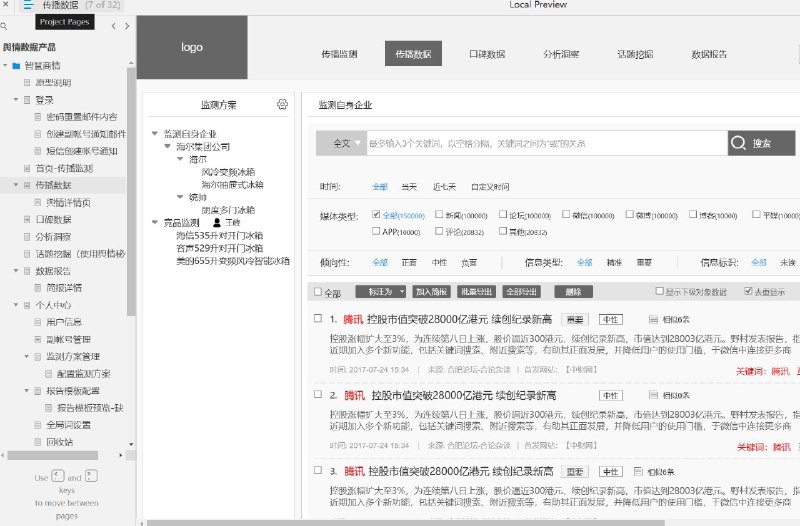This screenshot has width=800, height=526.
Task: Select 容声529升对开门冰箱 in monitoring tree
Action: (219, 248)
